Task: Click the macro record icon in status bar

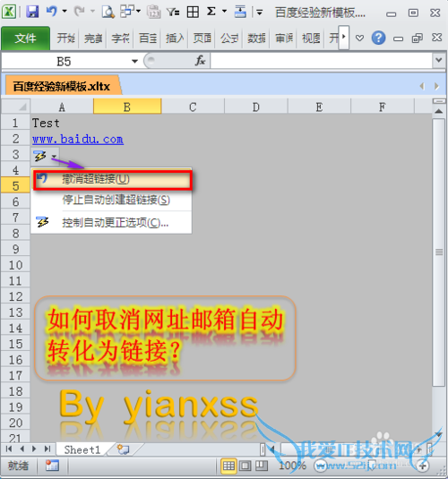Action: coord(52,466)
